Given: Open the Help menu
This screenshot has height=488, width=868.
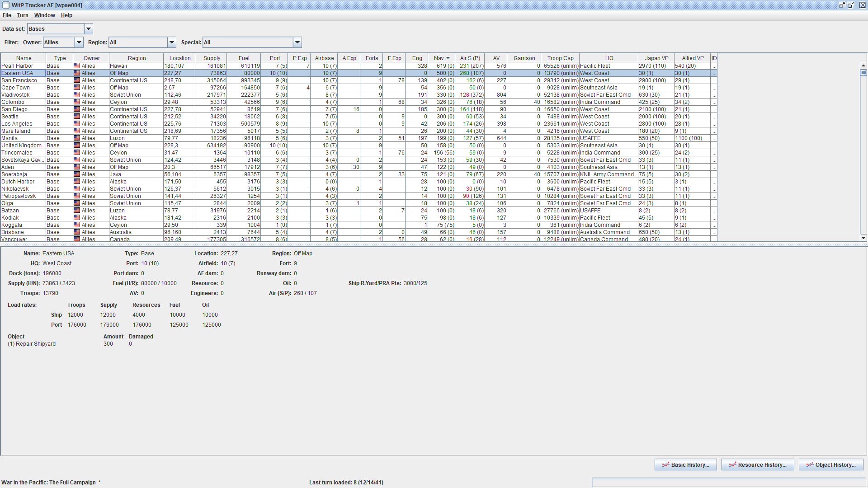Looking at the screenshot, I should [66, 15].
